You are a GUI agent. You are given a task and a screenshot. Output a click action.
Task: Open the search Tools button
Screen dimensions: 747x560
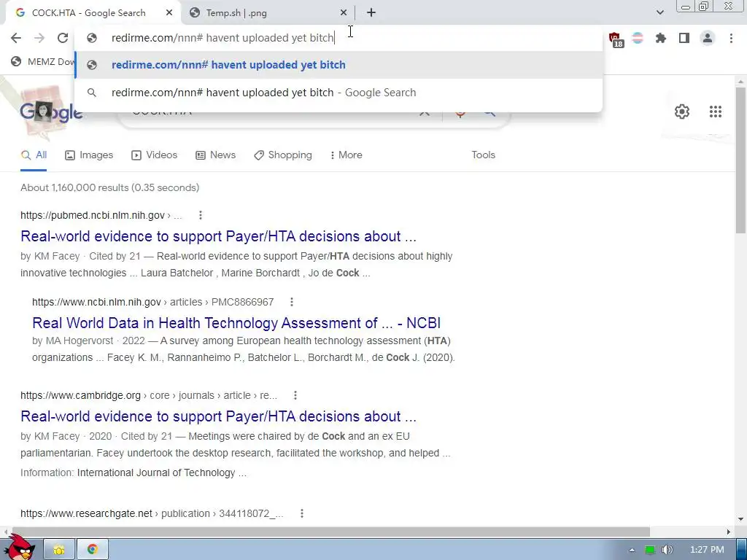483,155
